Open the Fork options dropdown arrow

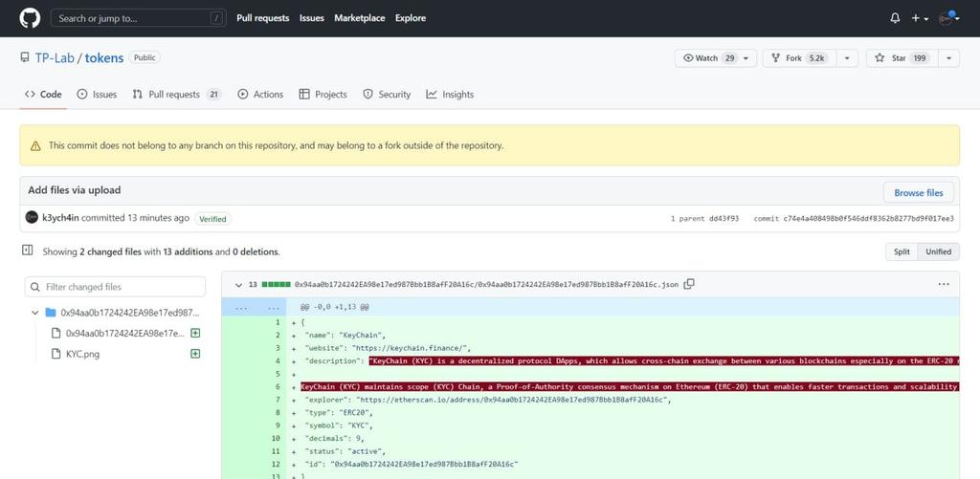pos(847,58)
